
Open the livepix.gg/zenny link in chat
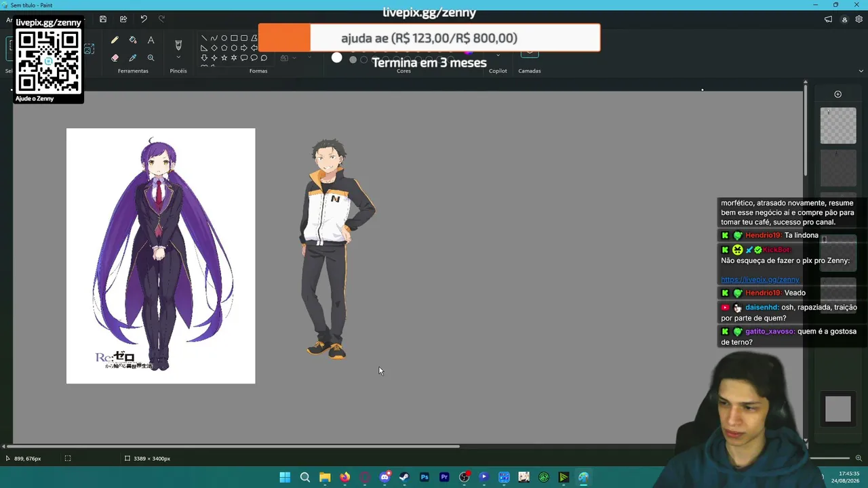(759, 279)
